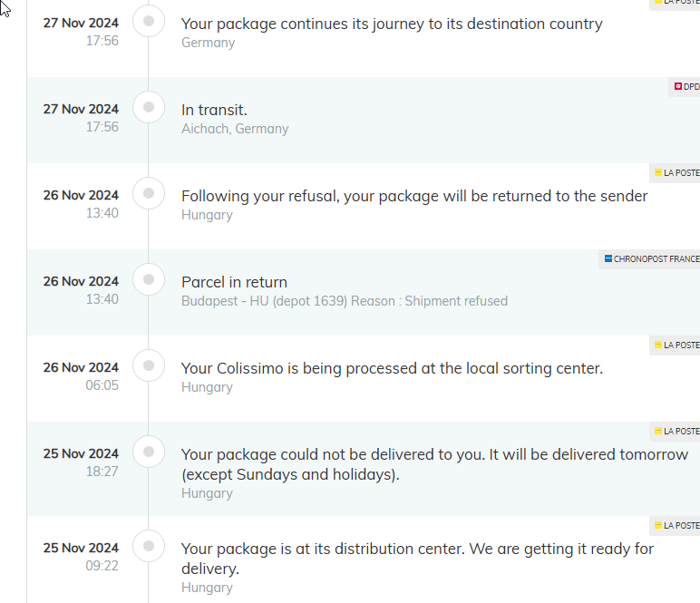This screenshot has width=700, height=603.
Task: Click the timeline marker for 27 Nov Germany journey event
Action: (x=149, y=21)
